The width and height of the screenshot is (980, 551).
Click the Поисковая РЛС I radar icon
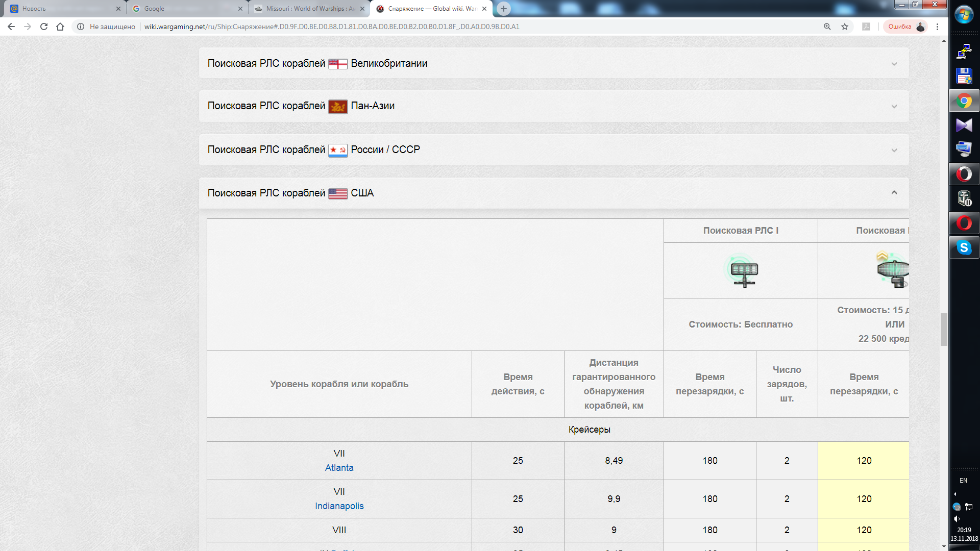[x=744, y=271]
